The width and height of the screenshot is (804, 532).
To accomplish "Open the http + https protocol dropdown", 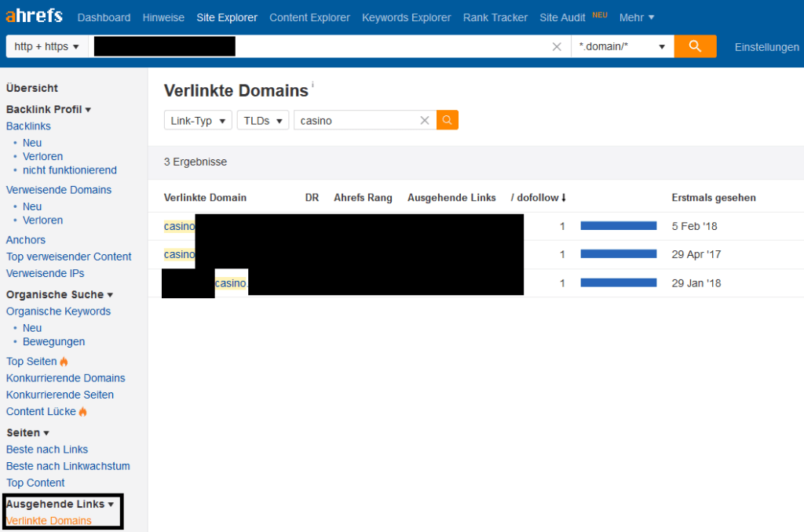I will click(x=46, y=46).
